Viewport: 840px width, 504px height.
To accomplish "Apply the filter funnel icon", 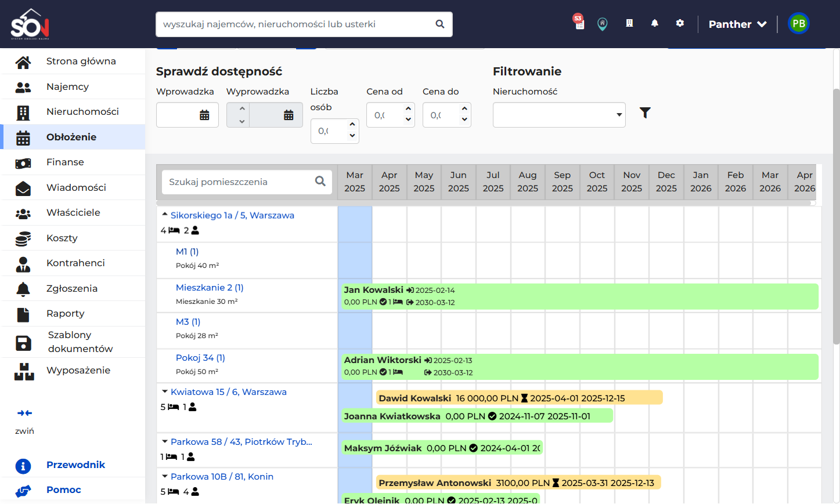I will pyautogui.click(x=645, y=113).
